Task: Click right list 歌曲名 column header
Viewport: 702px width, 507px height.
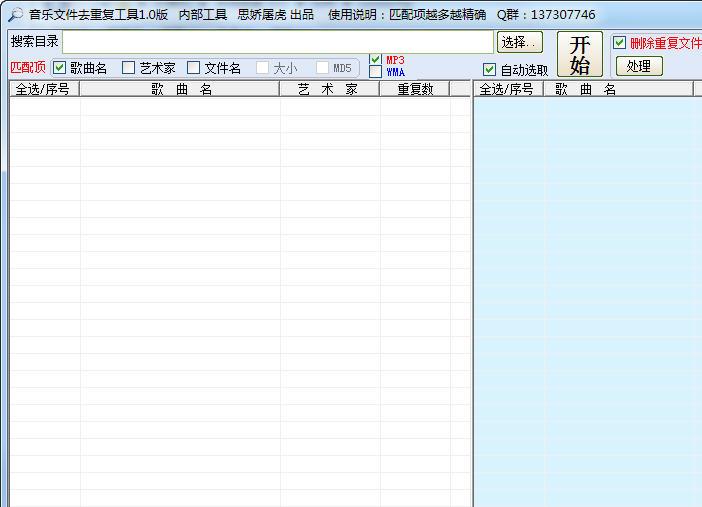Action: [x=618, y=89]
